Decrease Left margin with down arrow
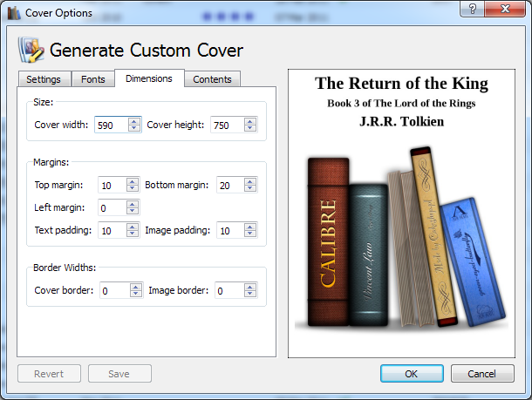The height and width of the screenshot is (400, 532). pyautogui.click(x=133, y=211)
